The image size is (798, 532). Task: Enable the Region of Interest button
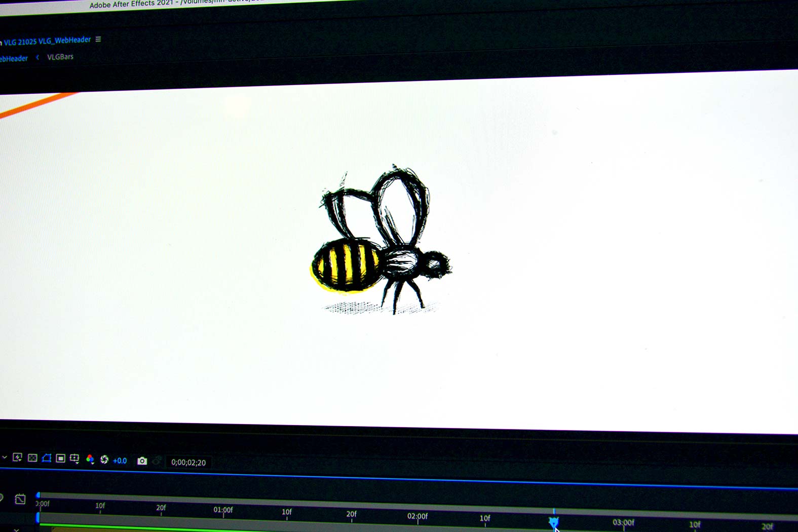(60, 459)
